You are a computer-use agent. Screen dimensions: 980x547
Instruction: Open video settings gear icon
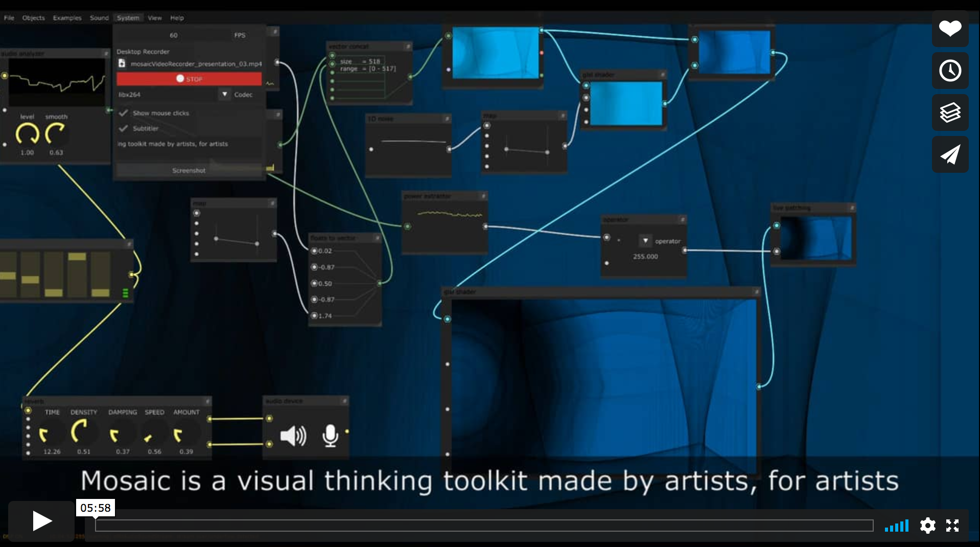pyautogui.click(x=927, y=526)
